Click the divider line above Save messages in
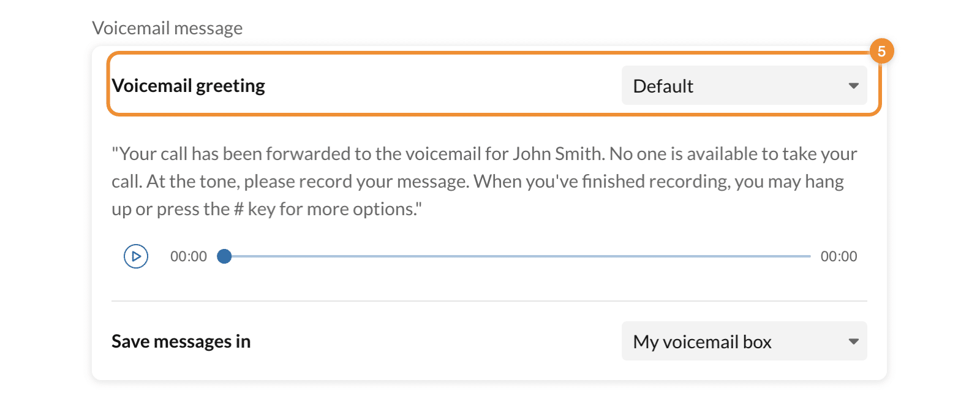Screen dimensions: 980x401 (x=489, y=301)
